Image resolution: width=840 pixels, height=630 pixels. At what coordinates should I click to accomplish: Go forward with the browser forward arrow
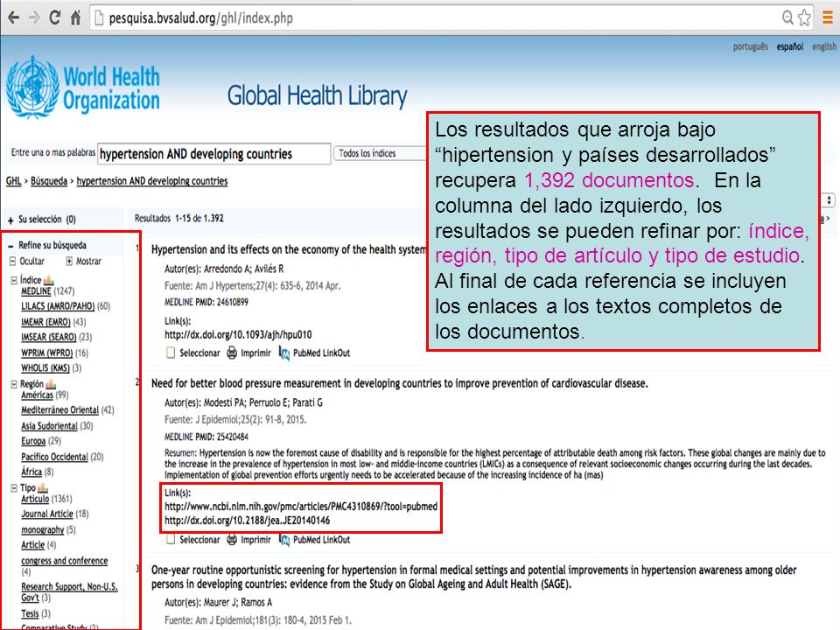34,17
